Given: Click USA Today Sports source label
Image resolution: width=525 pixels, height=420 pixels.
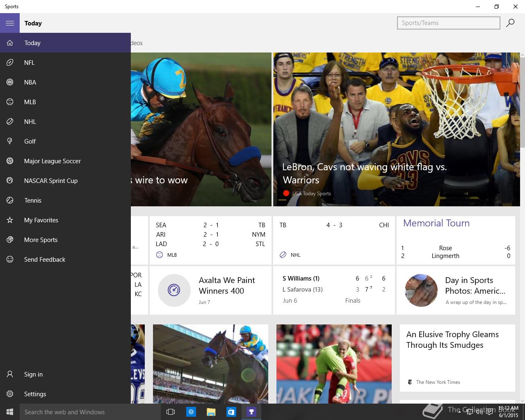Looking at the screenshot, I should [312, 193].
